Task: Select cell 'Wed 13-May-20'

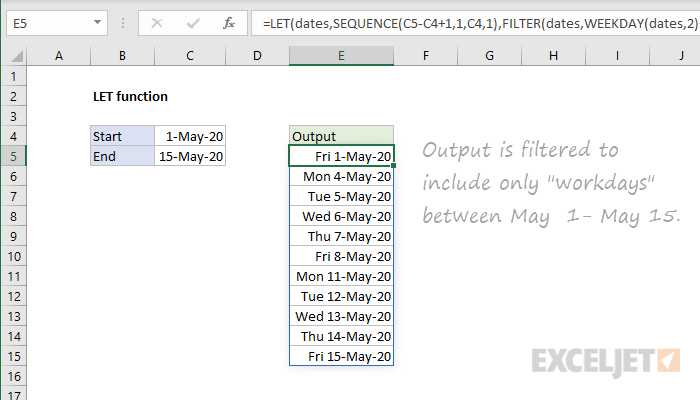Action: pyautogui.click(x=341, y=317)
